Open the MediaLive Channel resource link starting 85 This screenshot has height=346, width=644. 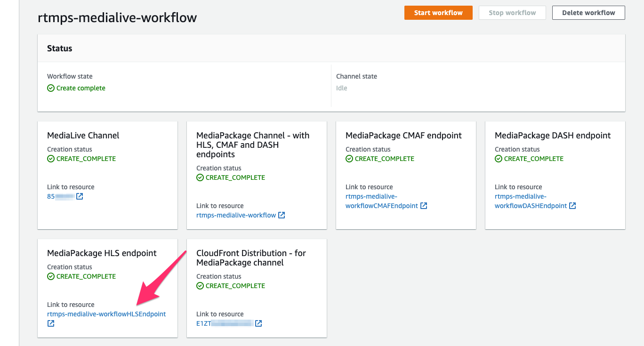[61, 196]
